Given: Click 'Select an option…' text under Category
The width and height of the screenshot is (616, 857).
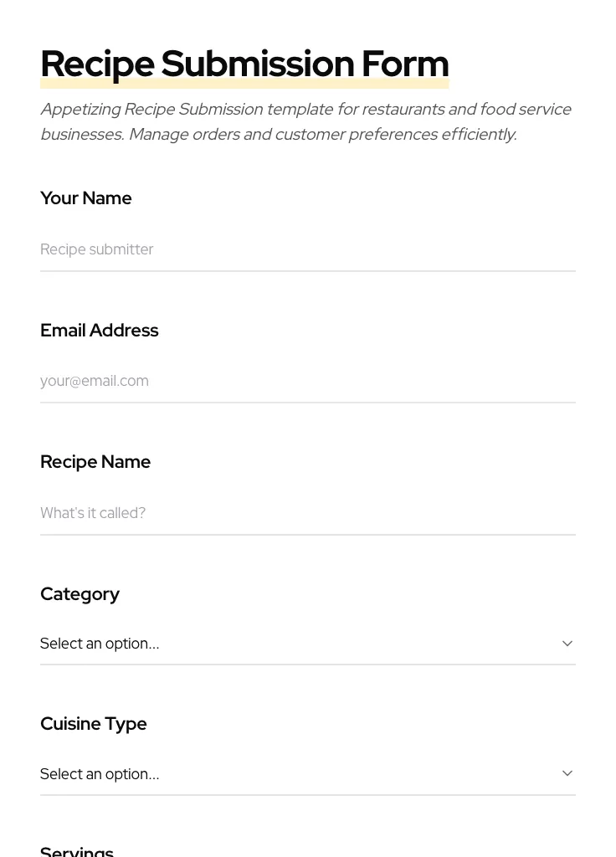Looking at the screenshot, I should click(100, 644).
